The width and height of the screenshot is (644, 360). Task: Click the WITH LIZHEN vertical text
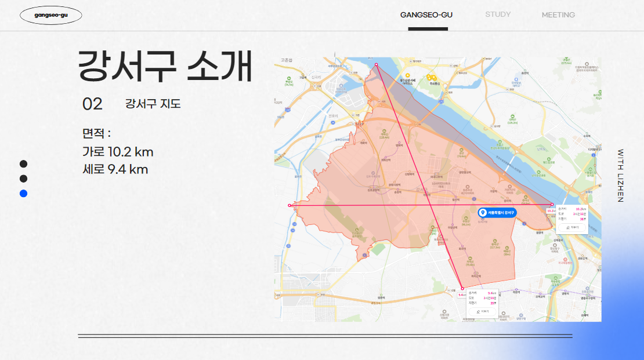tap(620, 176)
